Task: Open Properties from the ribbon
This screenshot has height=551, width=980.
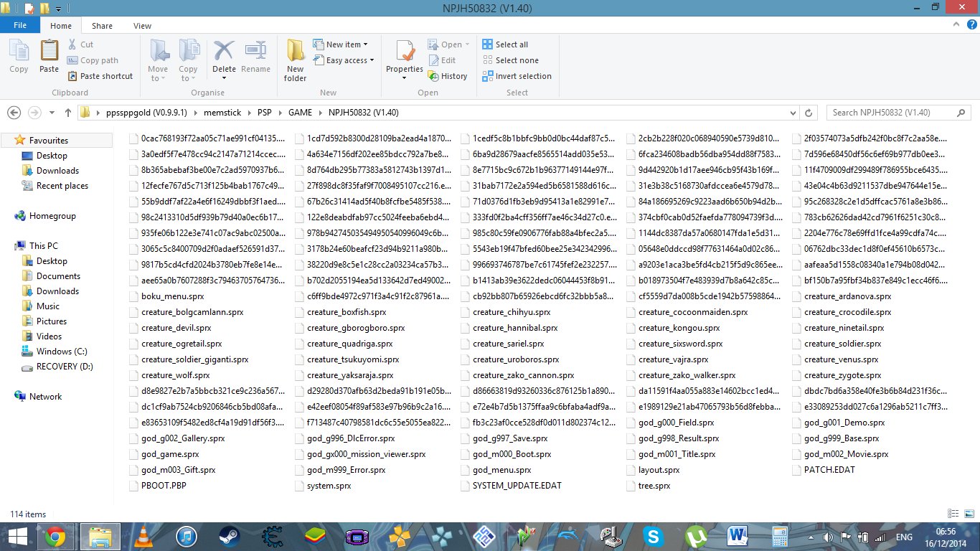Action: point(405,57)
